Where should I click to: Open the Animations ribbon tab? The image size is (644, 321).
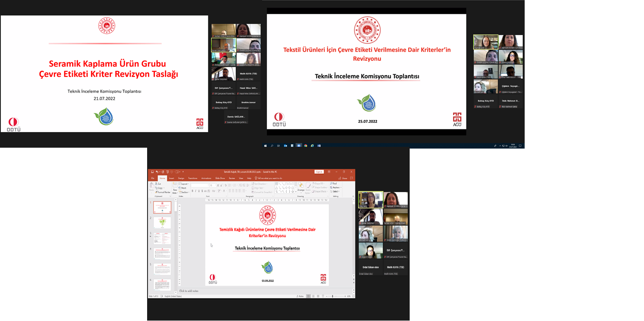pyautogui.click(x=206, y=178)
